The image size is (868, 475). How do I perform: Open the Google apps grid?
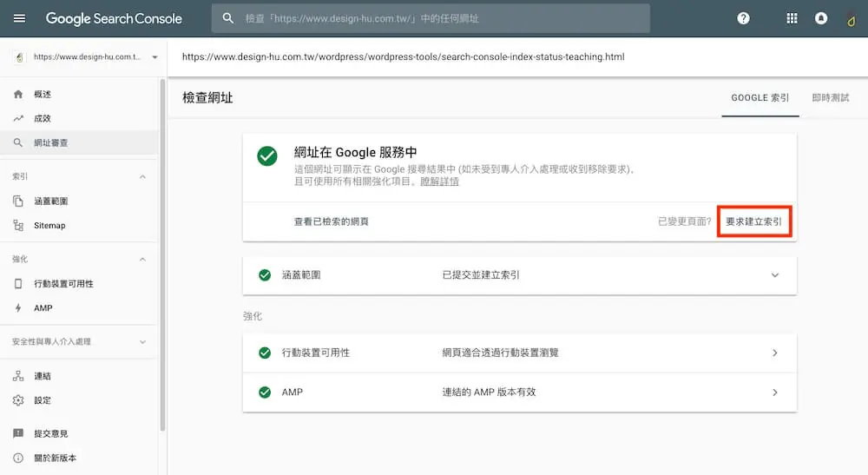792,18
